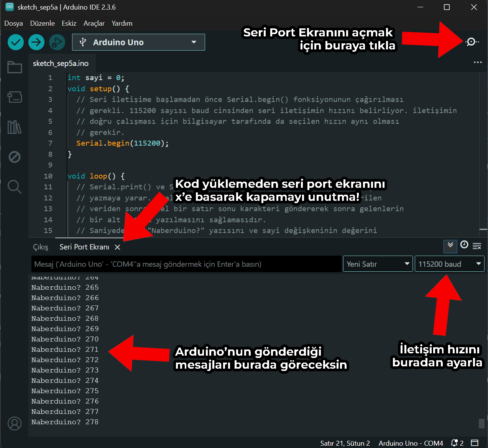The width and height of the screenshot is (488, 448).
Task: Open more actions via the ellipsis button
Action: click(x=478, y=62)
